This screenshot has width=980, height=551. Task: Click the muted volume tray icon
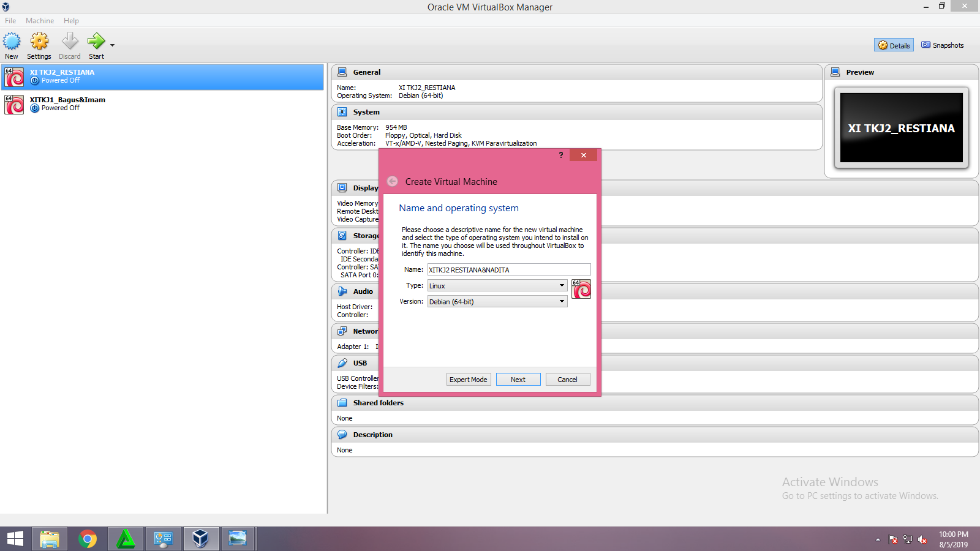pos(922,539)
